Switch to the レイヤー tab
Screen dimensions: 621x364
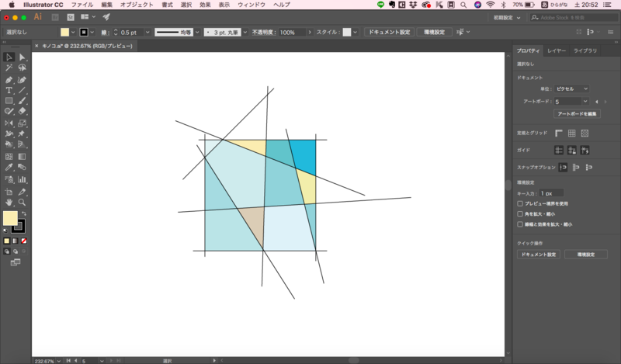pyautogui.click(x=557, y=50)
